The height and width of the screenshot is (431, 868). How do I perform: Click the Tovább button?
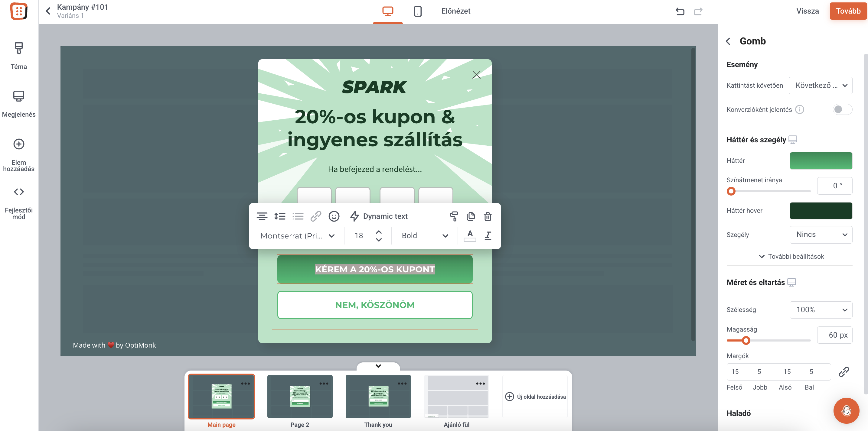(848, 11)
